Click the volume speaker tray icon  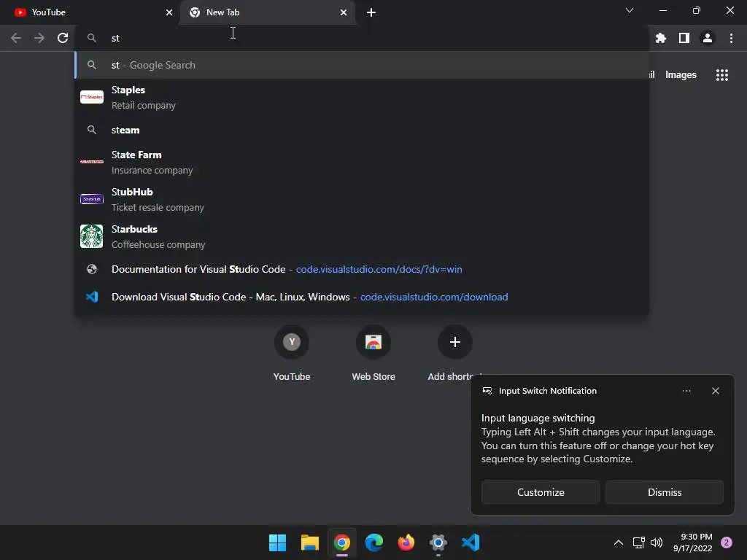(657, 542)
